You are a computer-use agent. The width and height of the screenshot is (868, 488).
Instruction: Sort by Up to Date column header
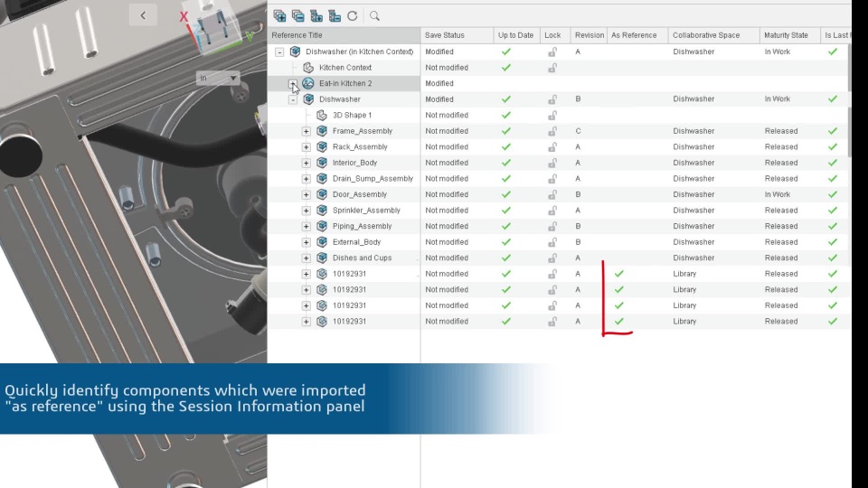click(x=516, y=35)
